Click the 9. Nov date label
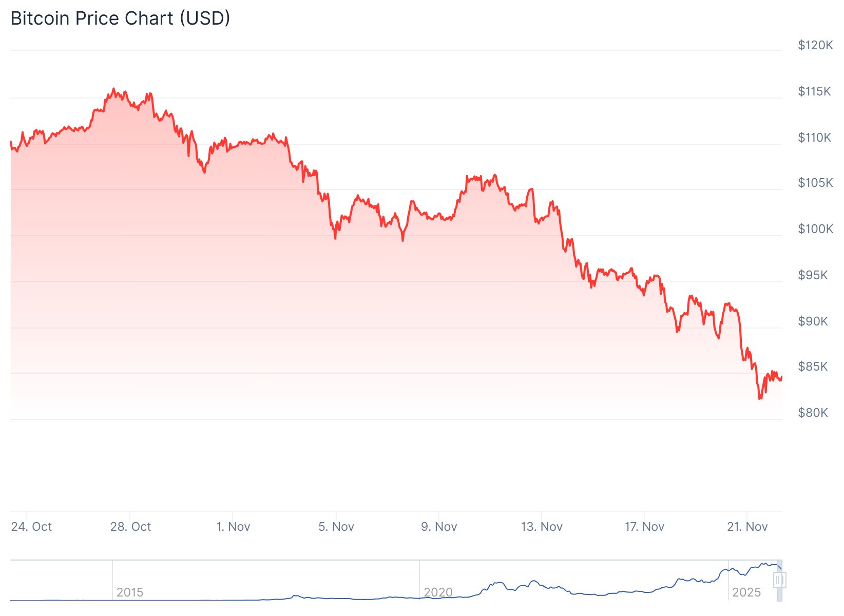The width and height of the screenshot is (844, 616). (439, 527)
